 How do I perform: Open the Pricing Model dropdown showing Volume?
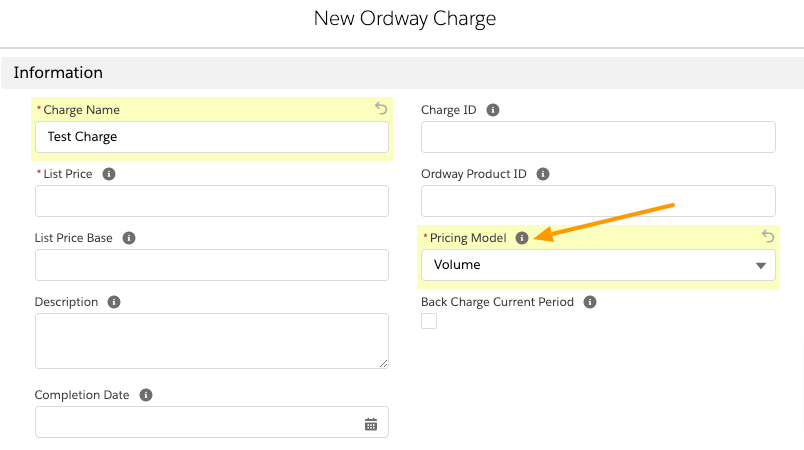click(x=598, y=265)
